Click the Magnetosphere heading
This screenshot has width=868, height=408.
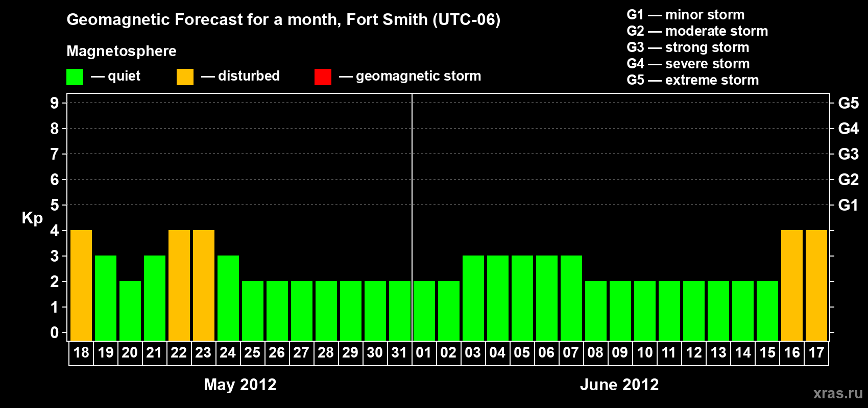pyautogui.click(x=122, y=51)
